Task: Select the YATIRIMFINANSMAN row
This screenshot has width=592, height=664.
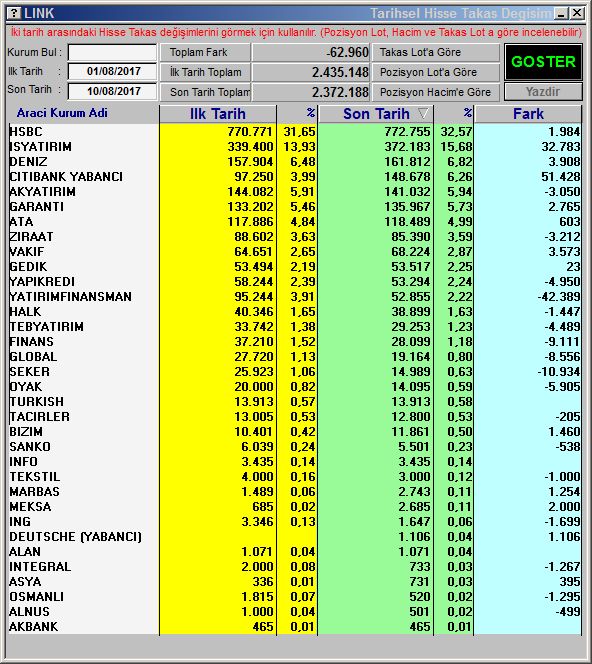Action: 295,297
